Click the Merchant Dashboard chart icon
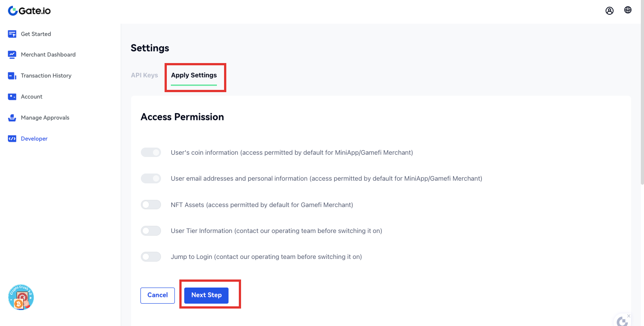The width and height of the screenshot is (644, 326). coord(12,55)
